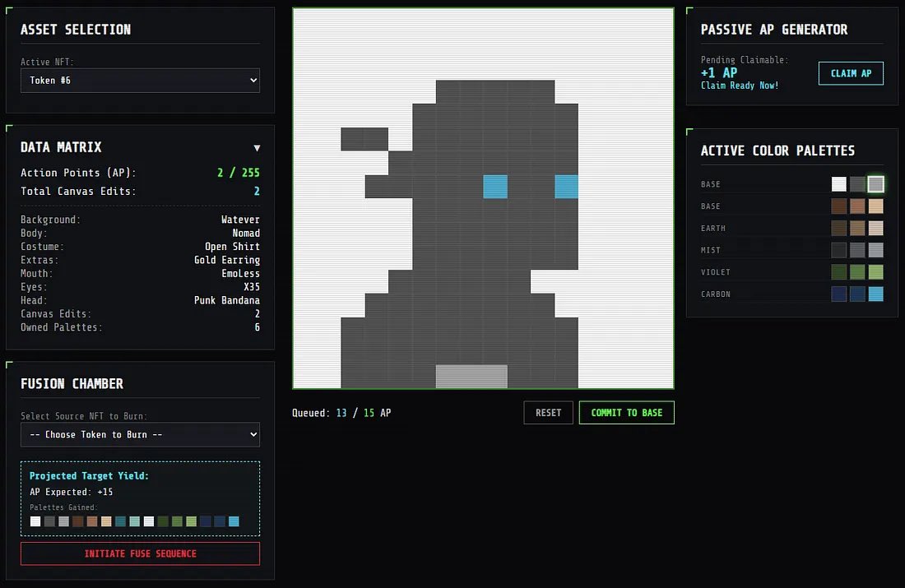Select the middle gray MIST swatch
The height and width of the screenshot is (588, 905).
click(x=857, y=250)
